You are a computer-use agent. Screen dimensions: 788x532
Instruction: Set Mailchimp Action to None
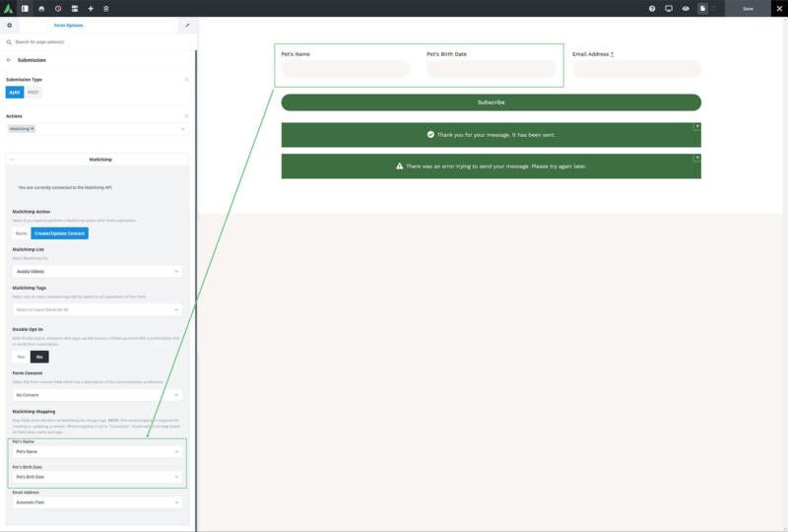pos(21,233)
